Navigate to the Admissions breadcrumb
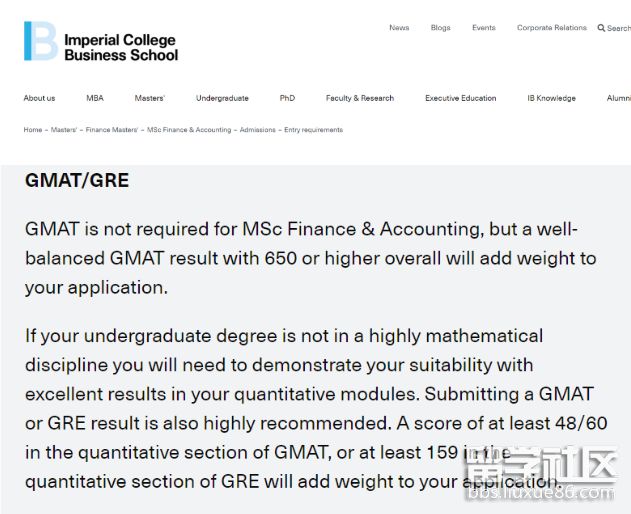 click(x=257, y=130)
